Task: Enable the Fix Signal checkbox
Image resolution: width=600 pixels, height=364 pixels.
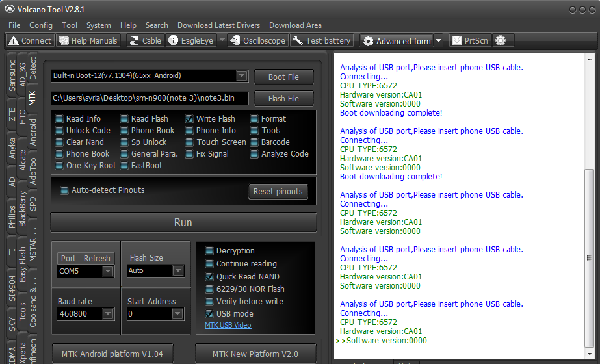Action: click(189, 154)
